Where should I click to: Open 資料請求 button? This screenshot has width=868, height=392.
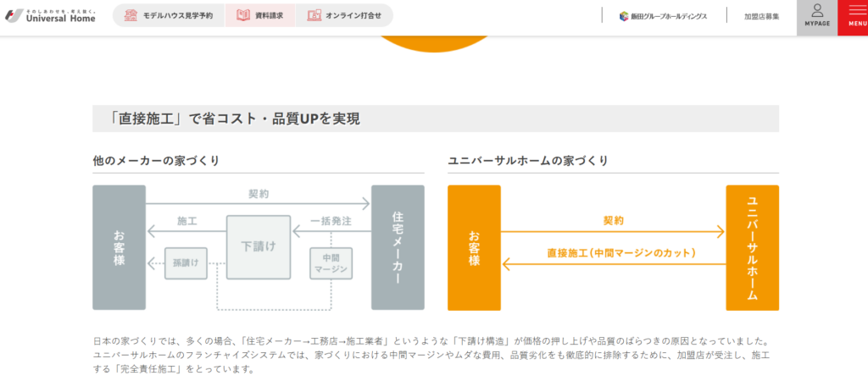[x=260, y=15]
